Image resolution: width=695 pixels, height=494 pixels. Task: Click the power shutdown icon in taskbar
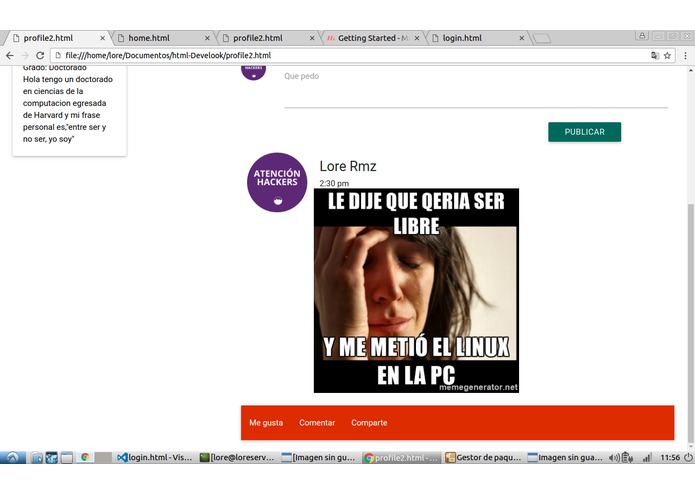pos(688,457)
